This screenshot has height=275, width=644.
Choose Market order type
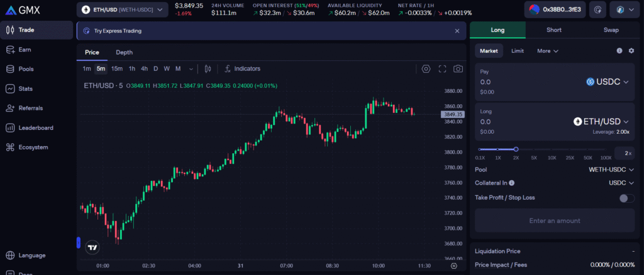click(x=489, y=51)
